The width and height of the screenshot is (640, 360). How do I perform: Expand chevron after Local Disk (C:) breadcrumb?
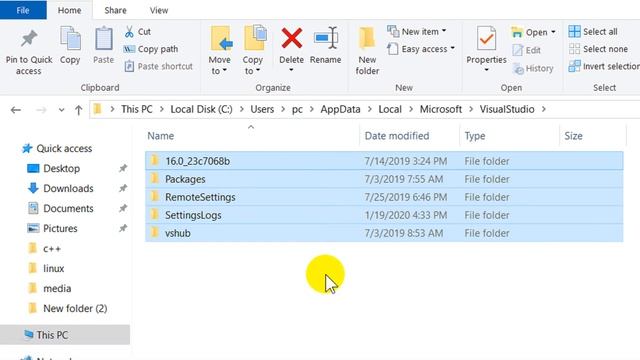pyautogui.click(x=242, y=109)
